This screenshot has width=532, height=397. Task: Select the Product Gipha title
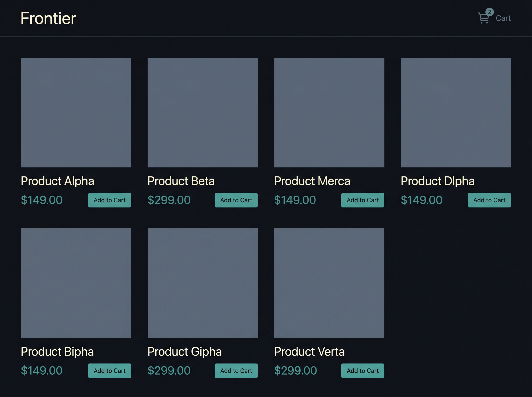[185, 352]
